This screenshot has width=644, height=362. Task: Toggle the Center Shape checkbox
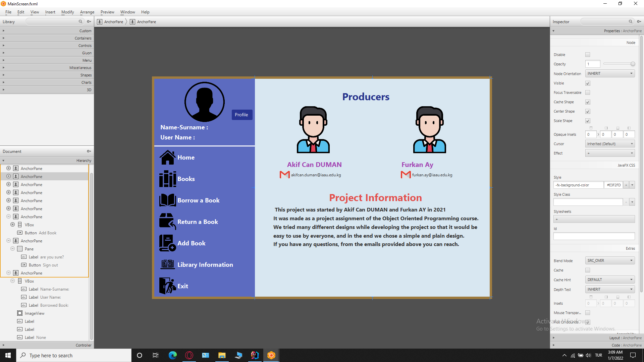(588, 111)
